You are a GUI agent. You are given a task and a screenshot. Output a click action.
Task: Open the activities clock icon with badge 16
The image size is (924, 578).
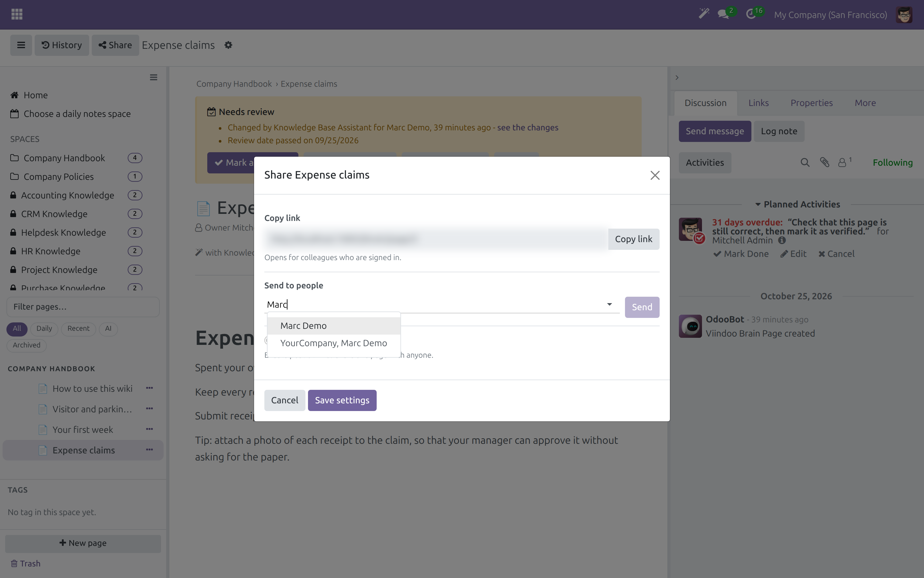pos(751,14)
